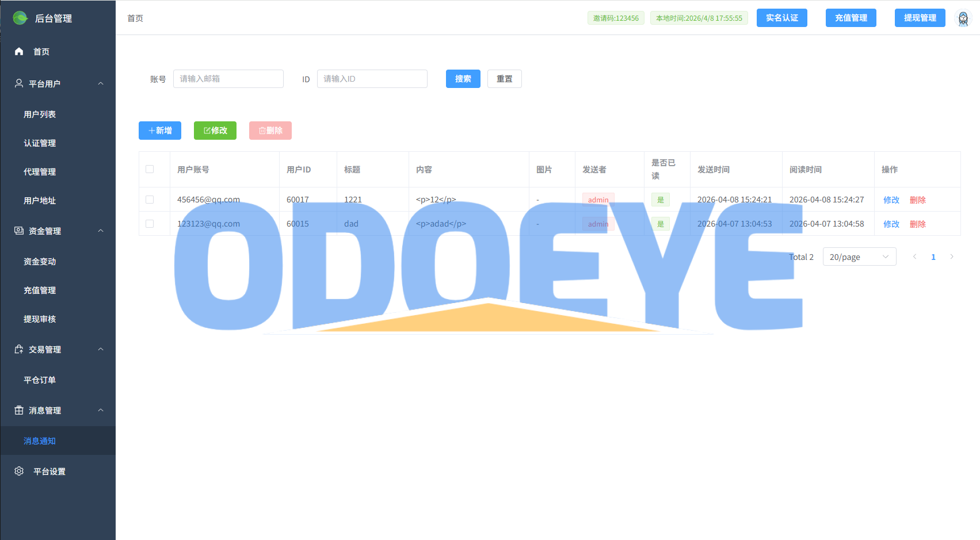980x540 pixels.
Task: Click the trade management icon
Action: (19, 349)
